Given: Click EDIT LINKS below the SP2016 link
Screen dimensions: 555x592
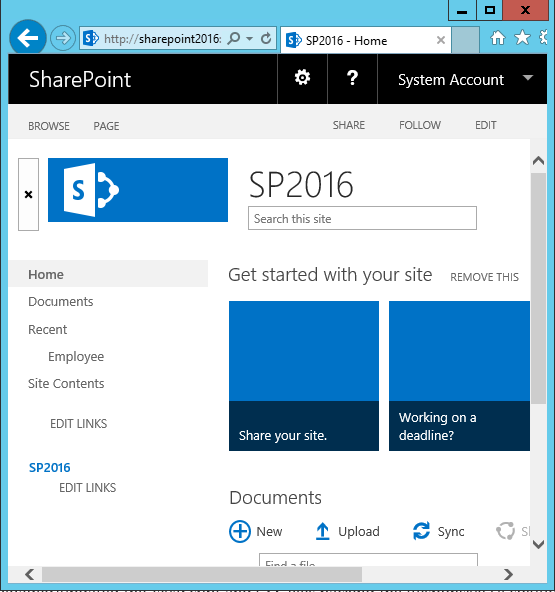Looking at the screenshot, I should [x=88, y=488].
